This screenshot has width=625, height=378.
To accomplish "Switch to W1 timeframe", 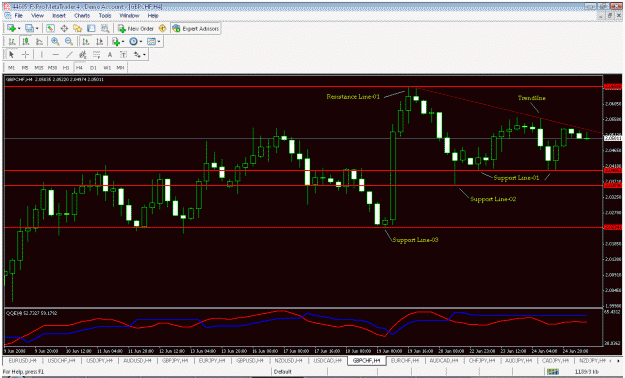I will [107, 68].
